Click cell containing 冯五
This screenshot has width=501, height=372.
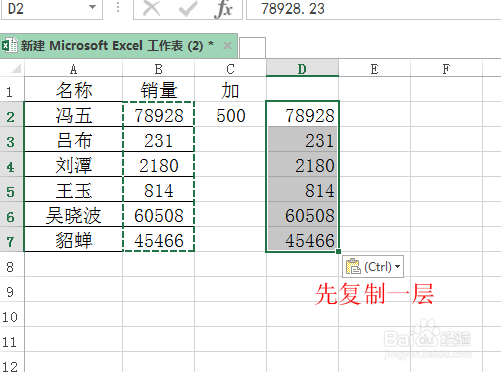point(74,114)
